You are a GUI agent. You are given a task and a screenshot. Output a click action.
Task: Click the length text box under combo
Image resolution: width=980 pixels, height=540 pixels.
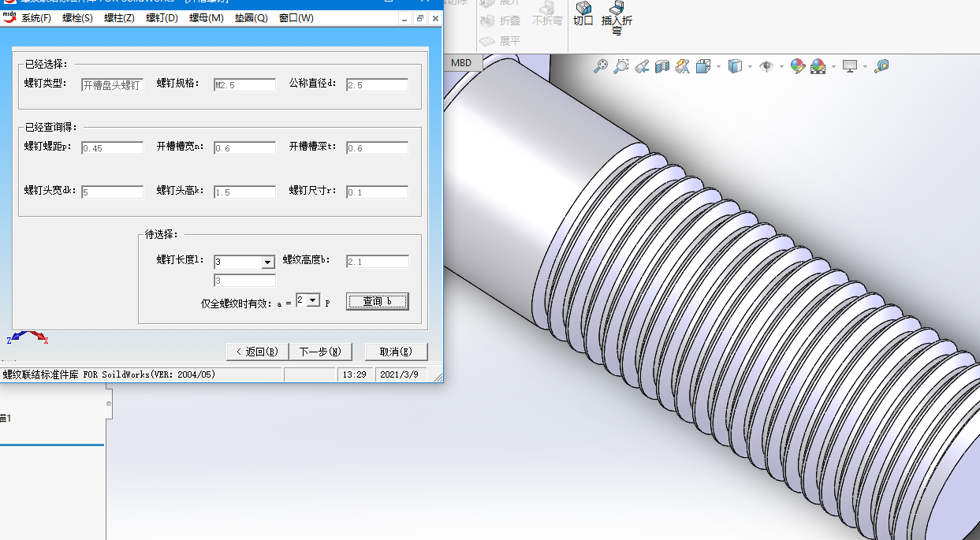(x=244, y=281)
